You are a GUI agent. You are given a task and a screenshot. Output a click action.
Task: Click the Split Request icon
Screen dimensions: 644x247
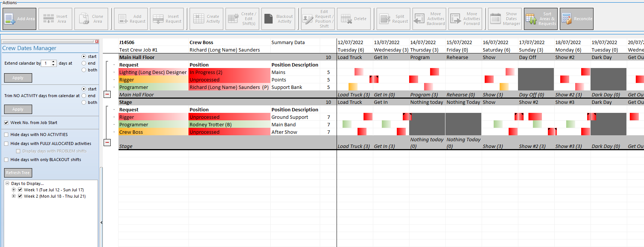[393, 19]
